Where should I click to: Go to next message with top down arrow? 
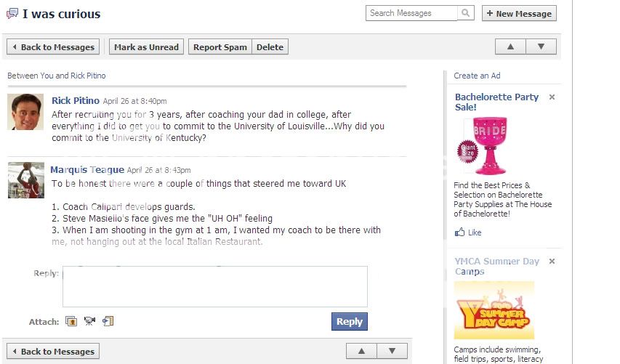[x=541, y=46]
